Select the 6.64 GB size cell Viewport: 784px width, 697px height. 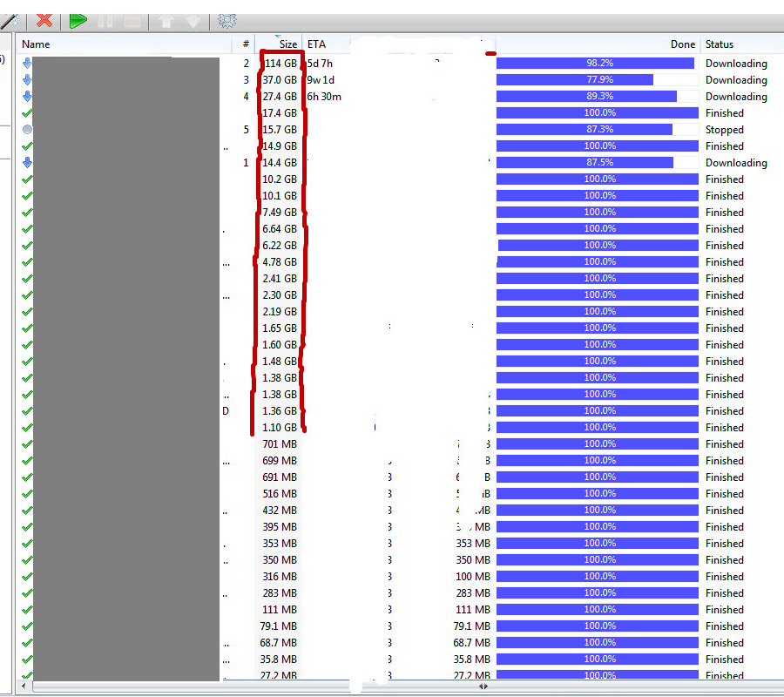pyautogui.click(x=280, y=229)
